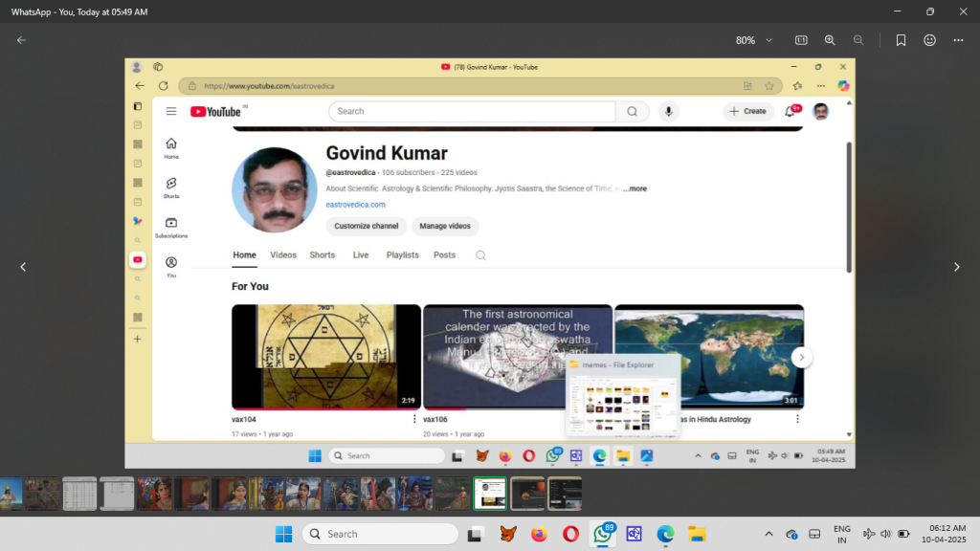
Task: Open the cloud sync tray icon
Action: pos(791,534)
